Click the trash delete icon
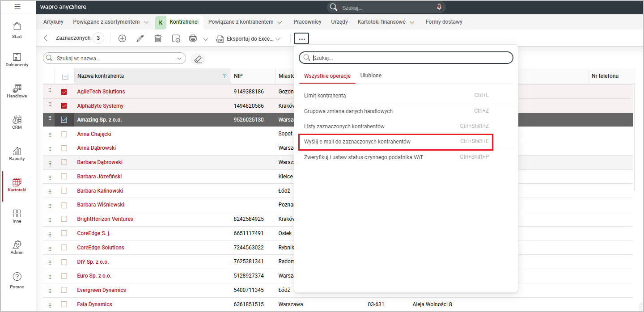The height and width of the screenshot is (312, 644). 158,38
